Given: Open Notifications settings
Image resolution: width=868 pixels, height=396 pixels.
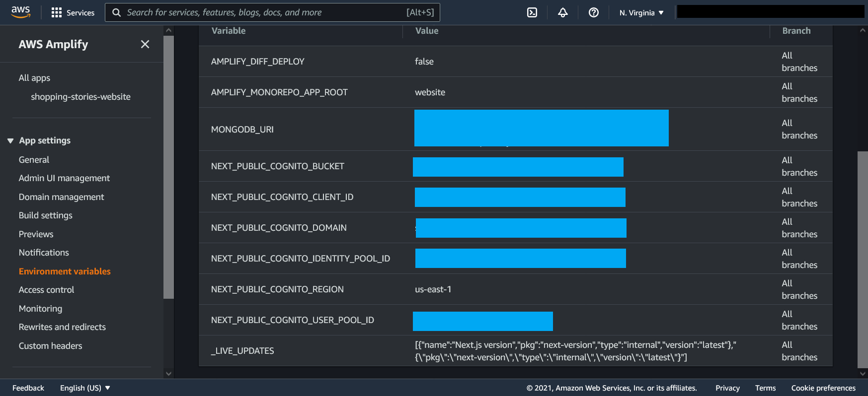Looking at the screenshot, I should pyautogui.click(x=44, y=253).
